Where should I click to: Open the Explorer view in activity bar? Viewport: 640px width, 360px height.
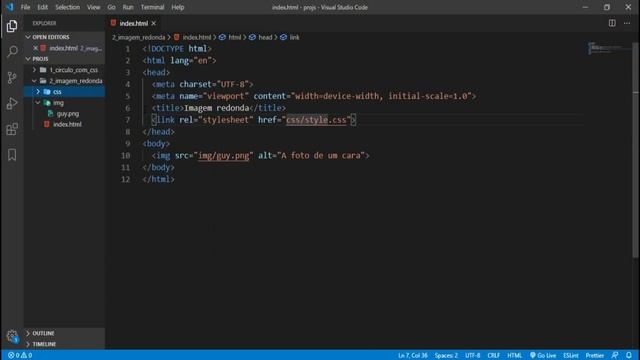click(12, 26)
